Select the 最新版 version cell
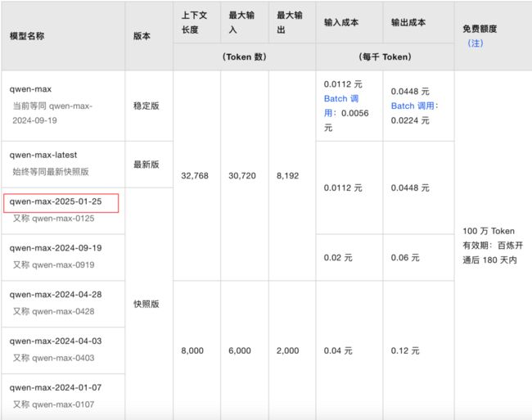The width and height of the screenshot is (532, 420). 147,165
